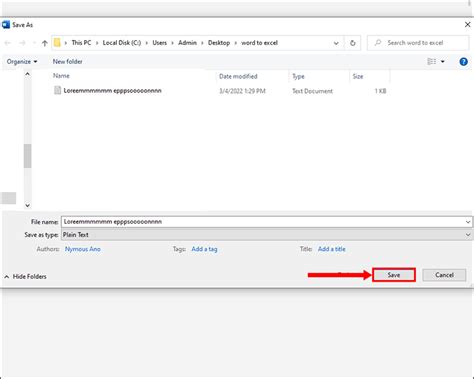The width and height of the screenshot is (474, 379).
Task: Sort by Name column header
Action: pos(61,76)
